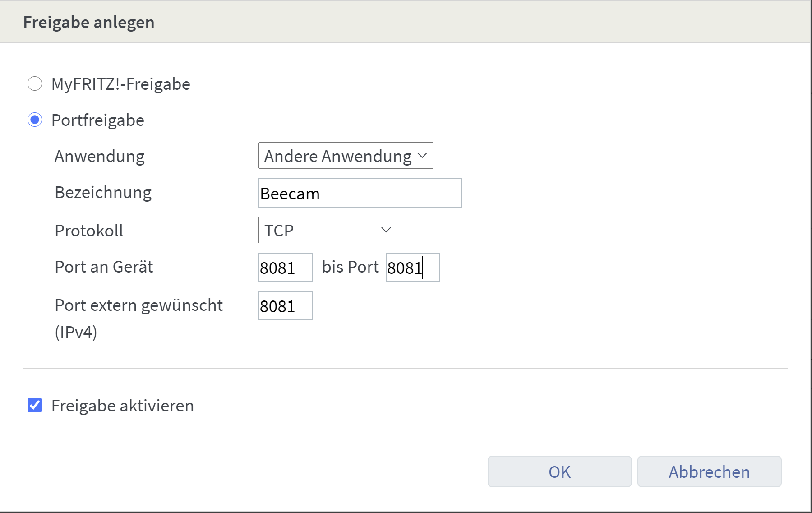Open the dropdown showing Andere Anwendung
812x513 pixels.
coord(346,156)
